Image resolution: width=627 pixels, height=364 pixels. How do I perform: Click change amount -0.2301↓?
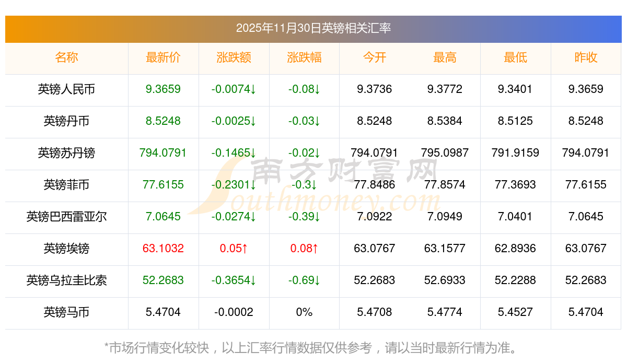click(234, 185)
